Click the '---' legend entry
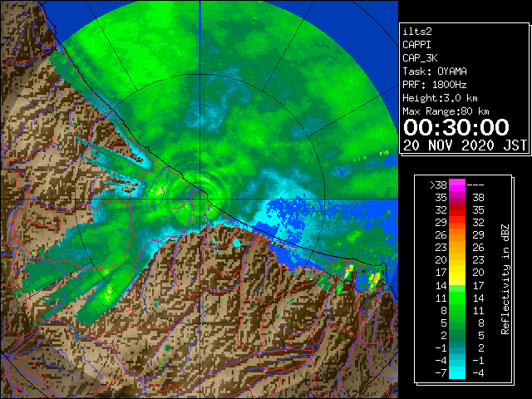 [x=475, y=185]
